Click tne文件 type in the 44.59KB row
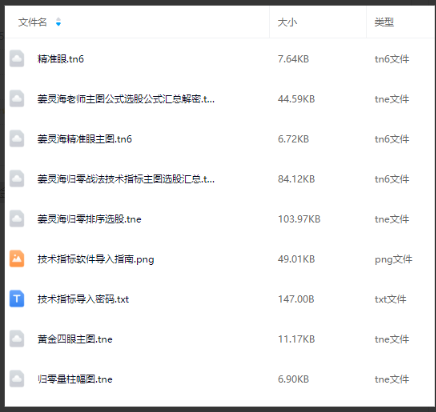Viewport: 436px width, 412px height. 392,99
